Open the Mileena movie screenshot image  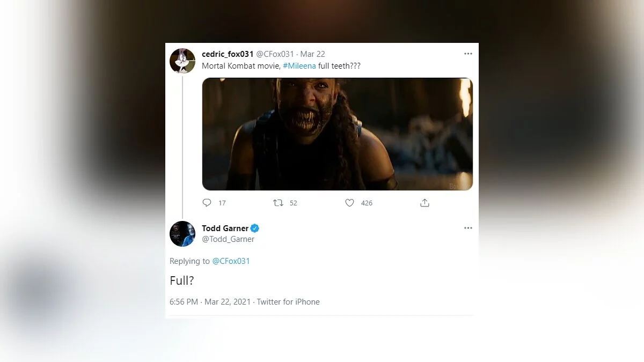click(x=337, y=134)
